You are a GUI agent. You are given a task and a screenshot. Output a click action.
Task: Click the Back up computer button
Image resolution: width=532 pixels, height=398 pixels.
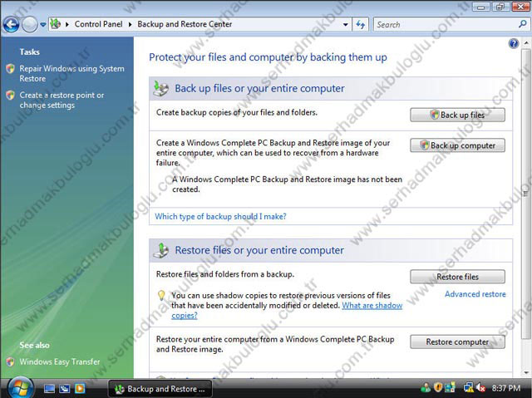pos(457,145)
